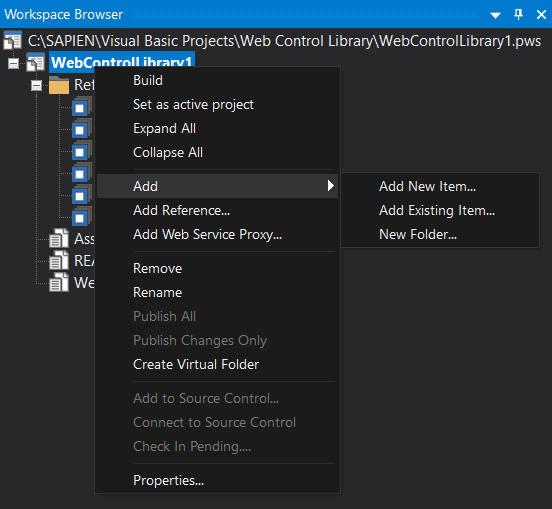Pin the Workspace Browser panel
Image resolution: width=552 pixels, height=509 pixels.
tap(518, 14)
